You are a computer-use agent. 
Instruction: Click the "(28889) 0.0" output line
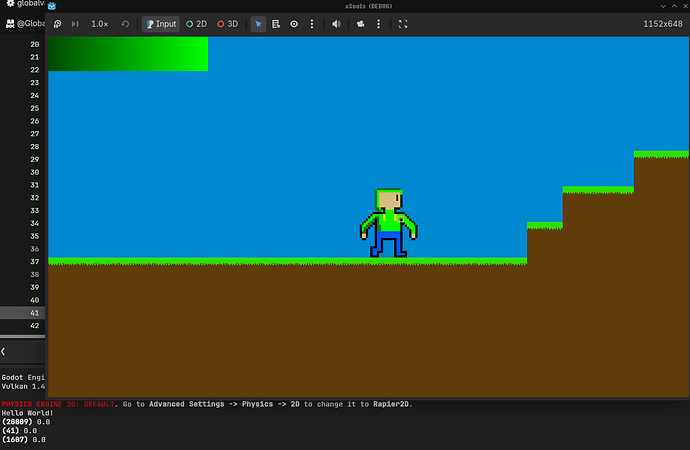click(26, 422)
